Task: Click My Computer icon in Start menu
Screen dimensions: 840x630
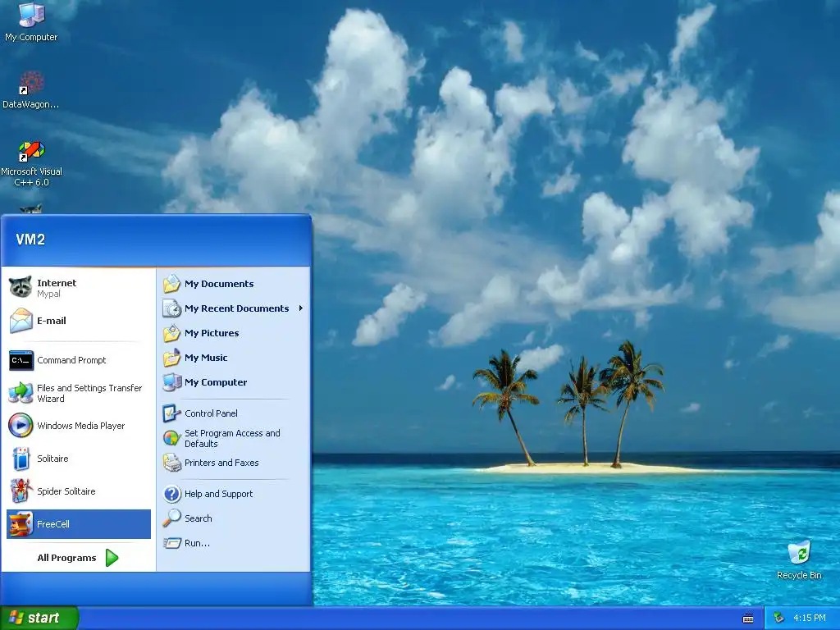Action: 172,382
